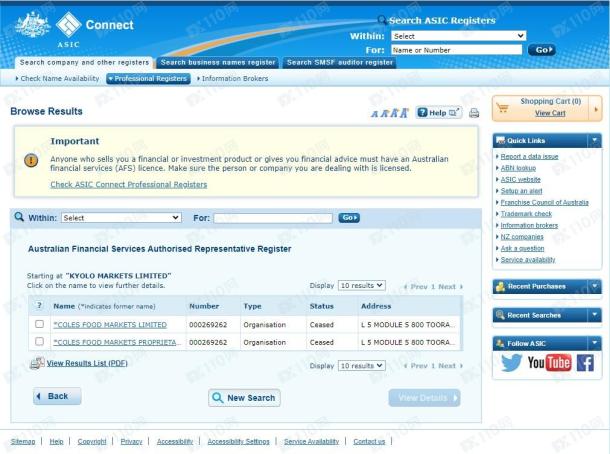This screenshot has width=610, height=454.
Task: Expand the Shopping Cart side arrow
Action: pos(596,109)
